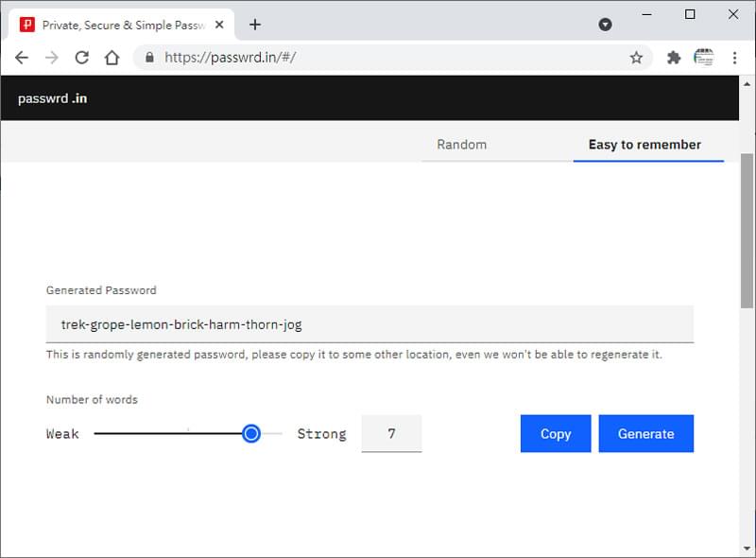Click the passwrd .in logo in header
This screenshot has height=558, width=756.
(x=52, y=98)
